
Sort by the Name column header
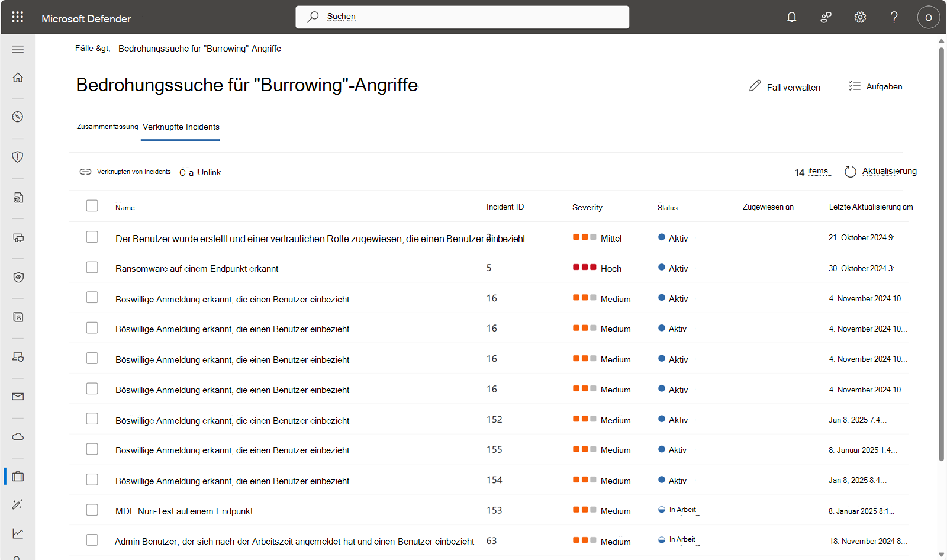(x=125, y=208)
